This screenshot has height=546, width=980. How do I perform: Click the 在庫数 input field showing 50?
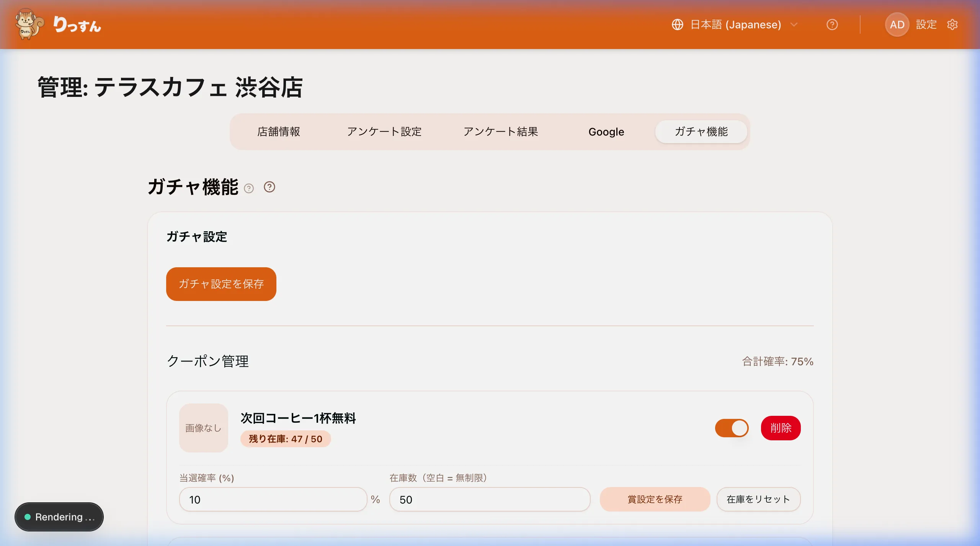click(x=490, y=499)
